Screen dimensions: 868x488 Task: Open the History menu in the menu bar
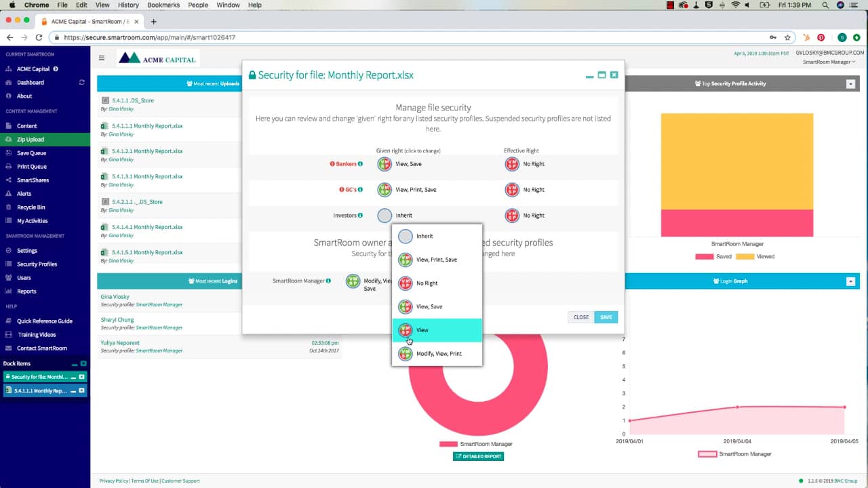(x=128, y=5)
